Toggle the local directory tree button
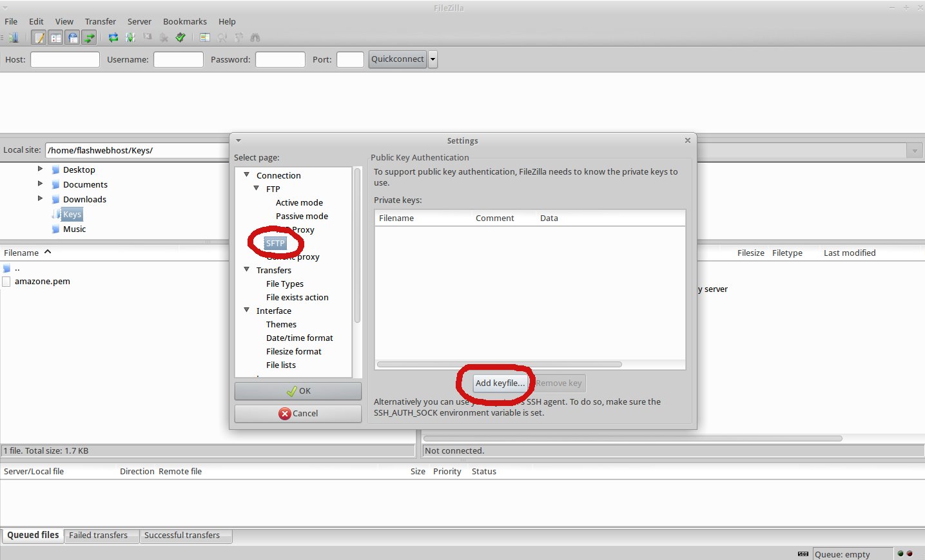This screenshot has height=560, width=925. [x=55, y=37]
